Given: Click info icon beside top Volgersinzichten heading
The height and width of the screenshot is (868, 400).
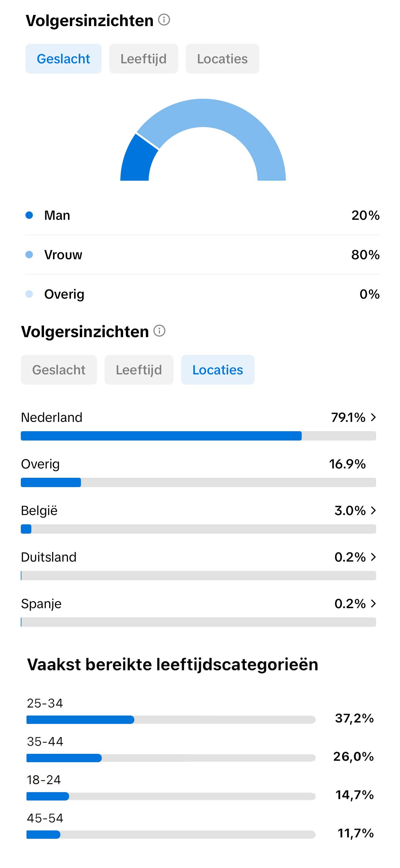Looking at the screenshot, I should click(x=164, y=20).
